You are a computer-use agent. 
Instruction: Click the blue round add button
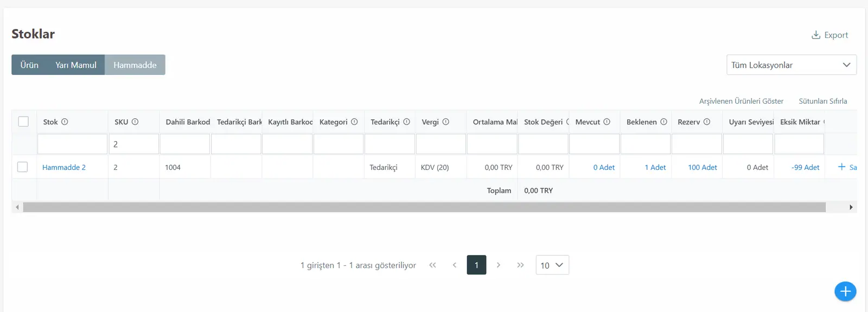[845, 291]
